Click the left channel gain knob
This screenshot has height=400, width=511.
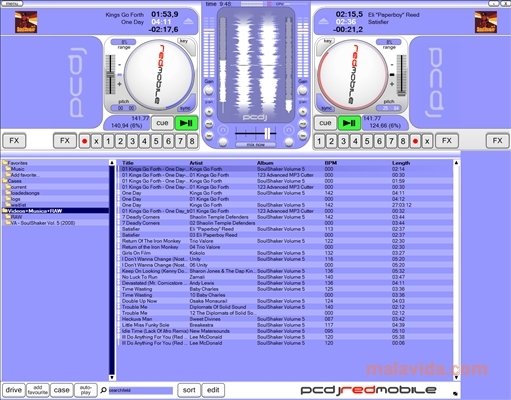coord(209,90)
